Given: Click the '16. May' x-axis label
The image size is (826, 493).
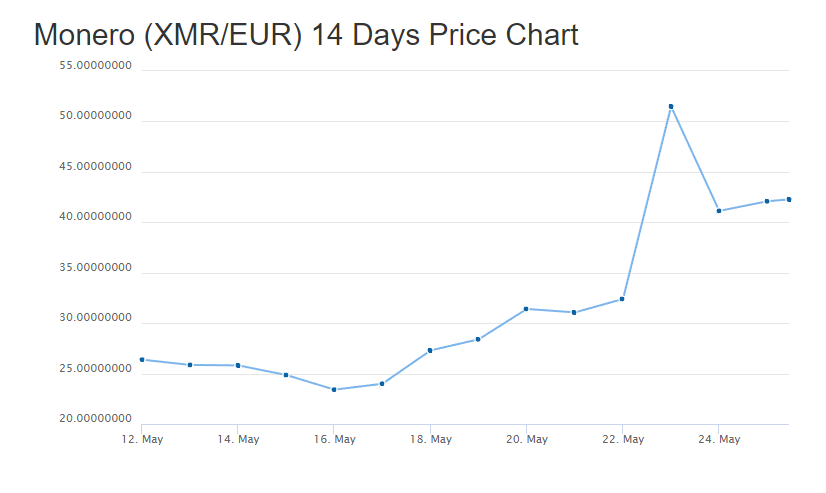Looking at the screenshot, I should pyautogui.click(x=335, y=439).
